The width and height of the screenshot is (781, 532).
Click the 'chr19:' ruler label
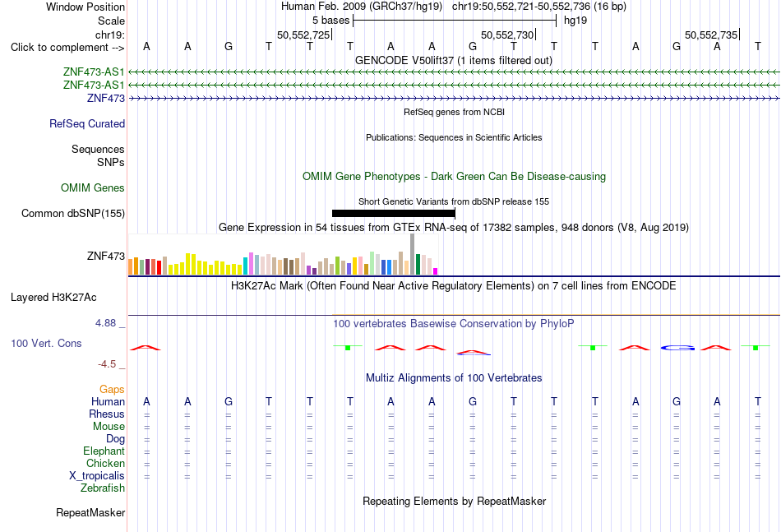(110, 35)
